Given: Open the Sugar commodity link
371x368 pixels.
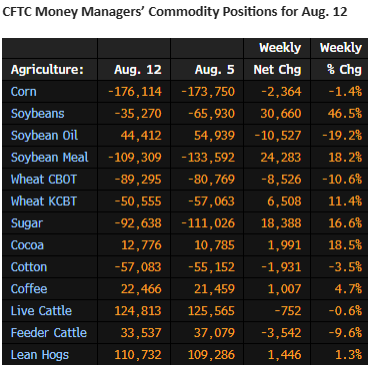Looking at the screenshot, I should coord(27,223).
